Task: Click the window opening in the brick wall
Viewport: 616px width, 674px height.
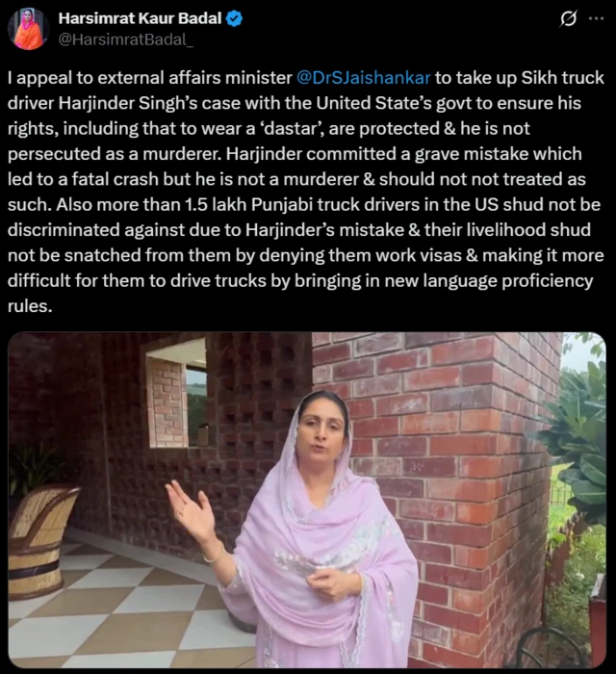Action: (x=176, y=393)
